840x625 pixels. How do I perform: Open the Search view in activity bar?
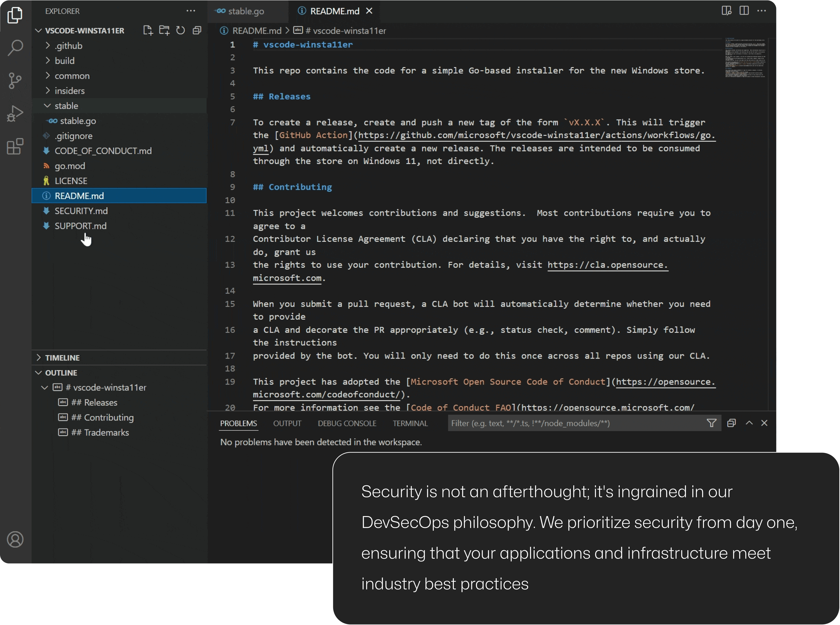[15, 48]
